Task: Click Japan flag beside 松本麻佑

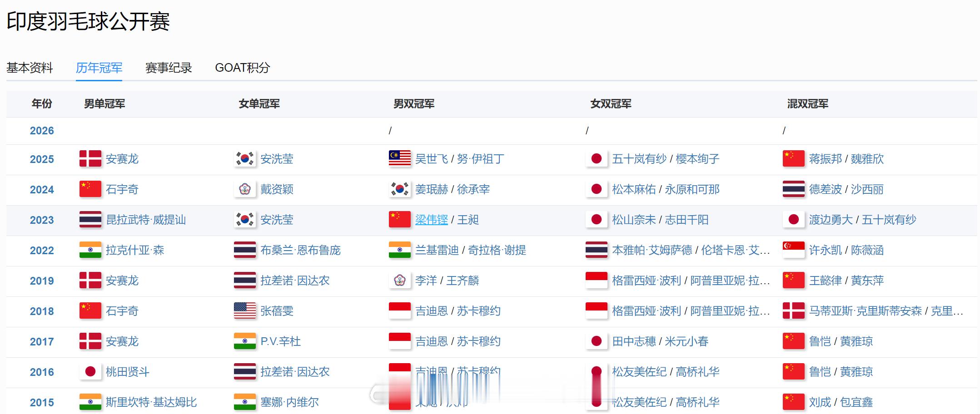Action: pos(597,189)
